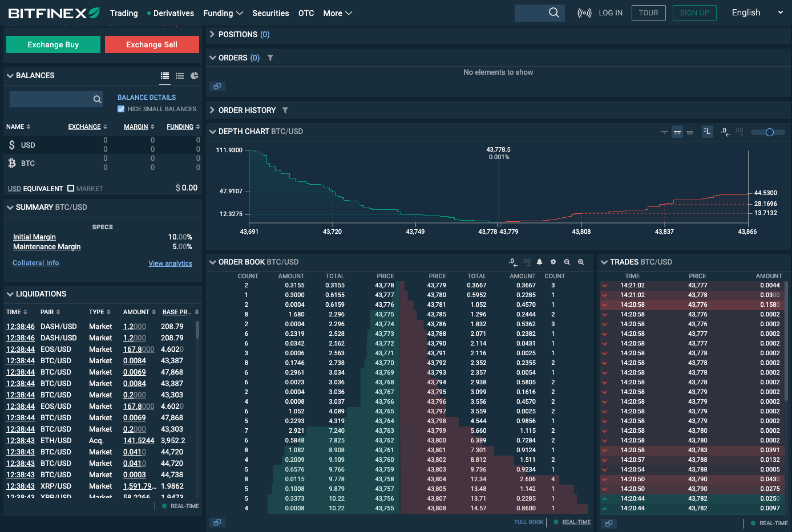This screenshot has width=792, height=532.
Task: Collapse the Trades BTC/USD panel
Action: (604, 262)
